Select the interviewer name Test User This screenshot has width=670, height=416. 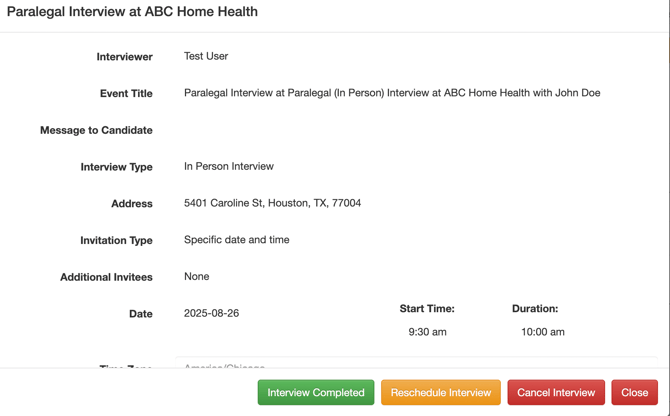(206, 56)
